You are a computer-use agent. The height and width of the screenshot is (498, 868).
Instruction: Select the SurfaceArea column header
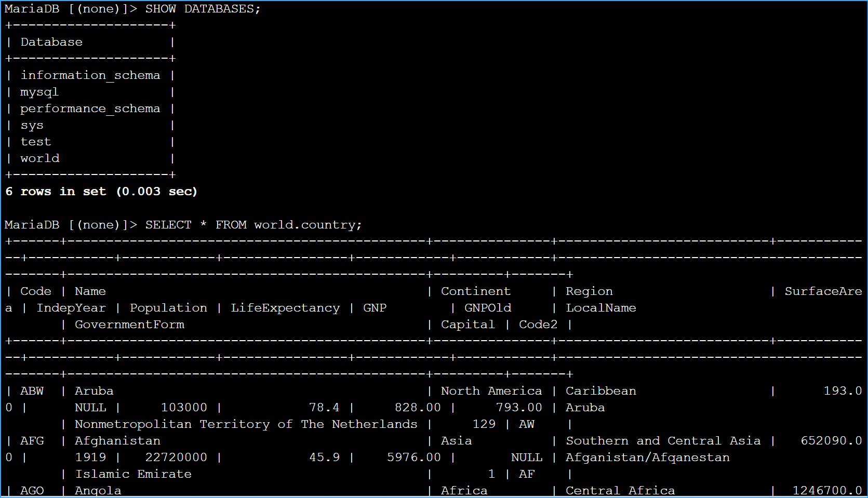pyautogui.click(x=823, y=291)
